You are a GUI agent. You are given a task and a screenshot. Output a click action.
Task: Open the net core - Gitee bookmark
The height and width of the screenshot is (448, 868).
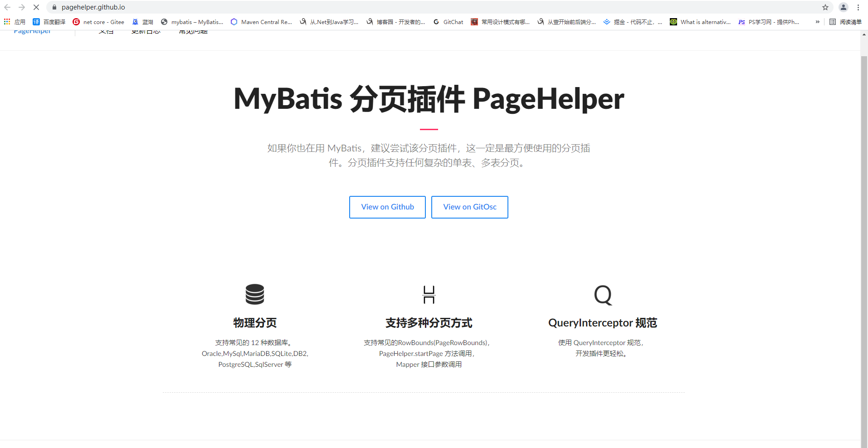coord(98,22)
